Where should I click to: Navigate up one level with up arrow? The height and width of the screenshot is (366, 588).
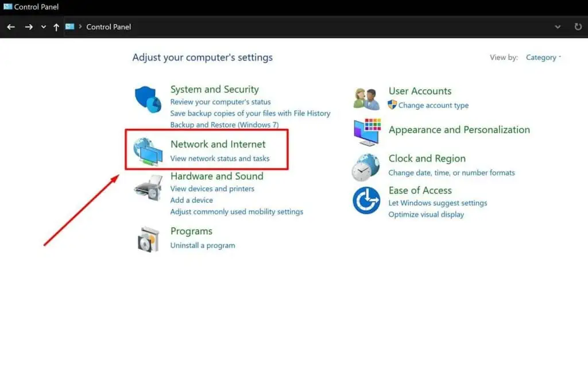tap(56, 27)
